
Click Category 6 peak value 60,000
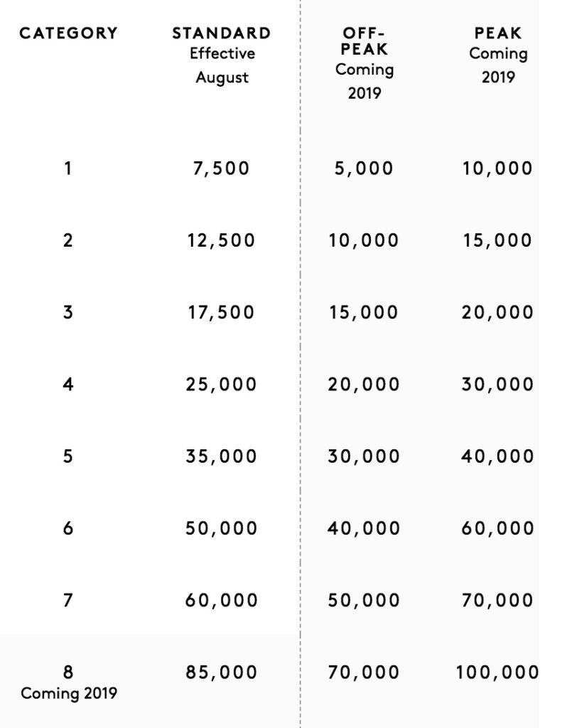[x=497, y=528]
